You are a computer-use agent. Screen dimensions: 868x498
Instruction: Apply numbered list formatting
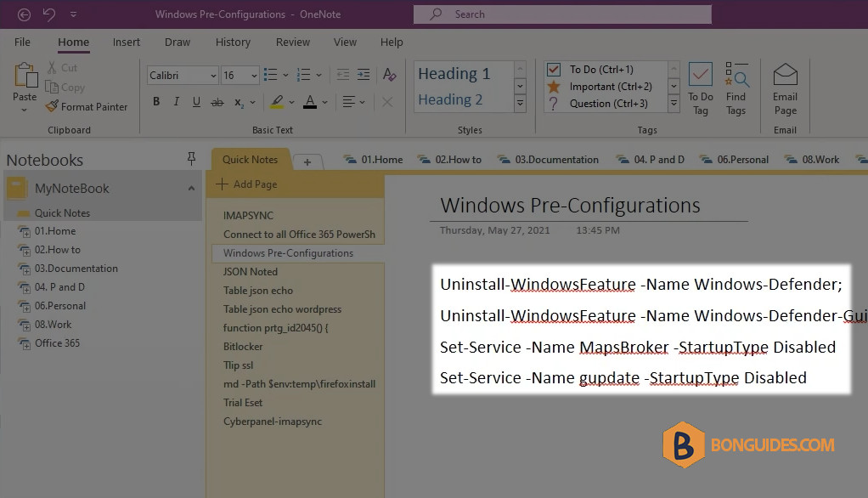click(x=303, y=75)
